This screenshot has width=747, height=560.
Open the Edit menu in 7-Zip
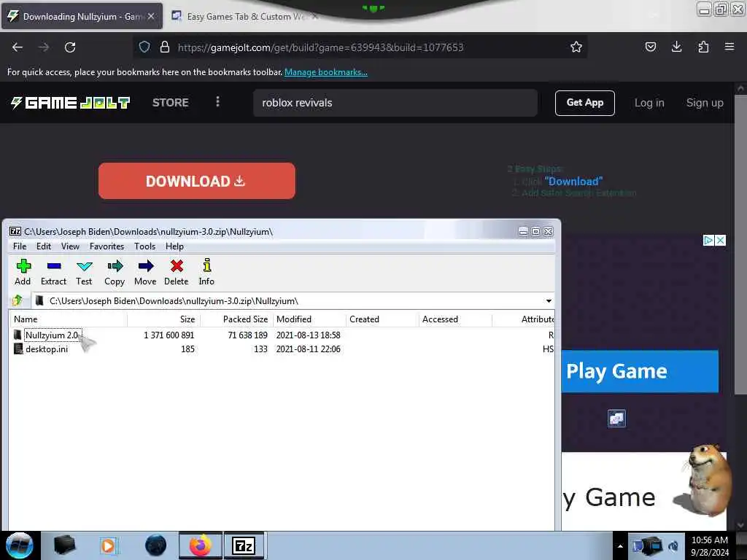[x=43, y=246]
